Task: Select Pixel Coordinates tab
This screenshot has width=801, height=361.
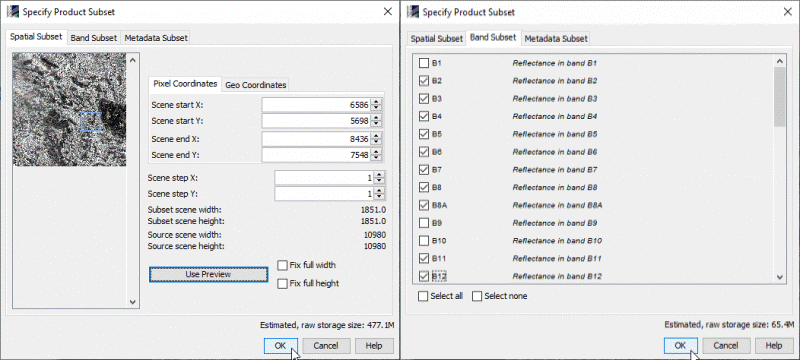Action: tap(185, 84)
